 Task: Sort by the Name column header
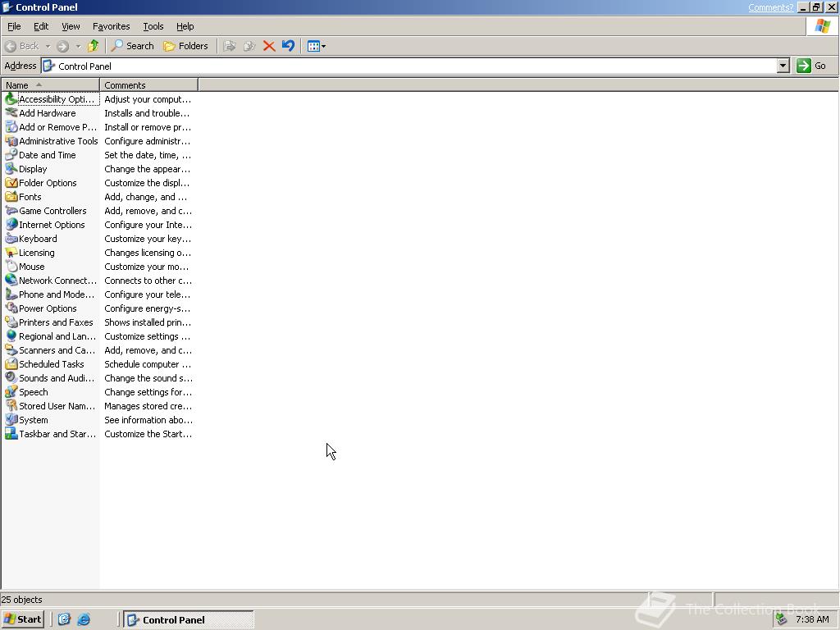[50, 85]
